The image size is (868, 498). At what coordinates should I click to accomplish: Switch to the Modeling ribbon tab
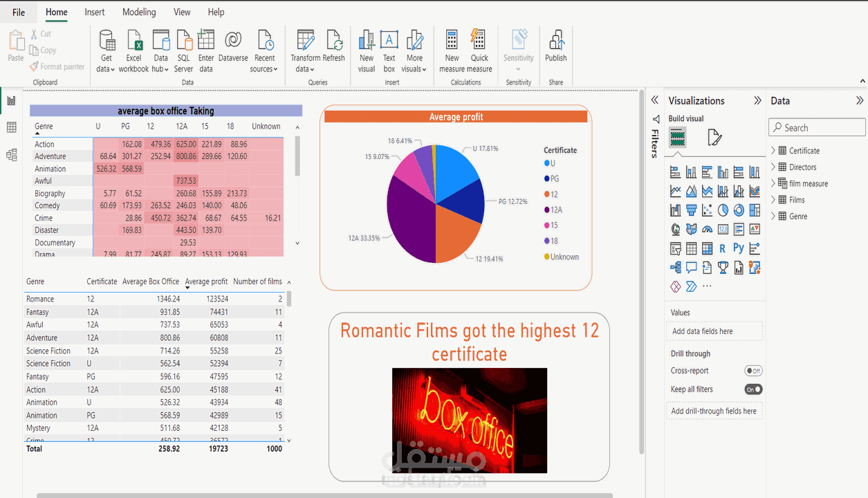coord(138,12)
